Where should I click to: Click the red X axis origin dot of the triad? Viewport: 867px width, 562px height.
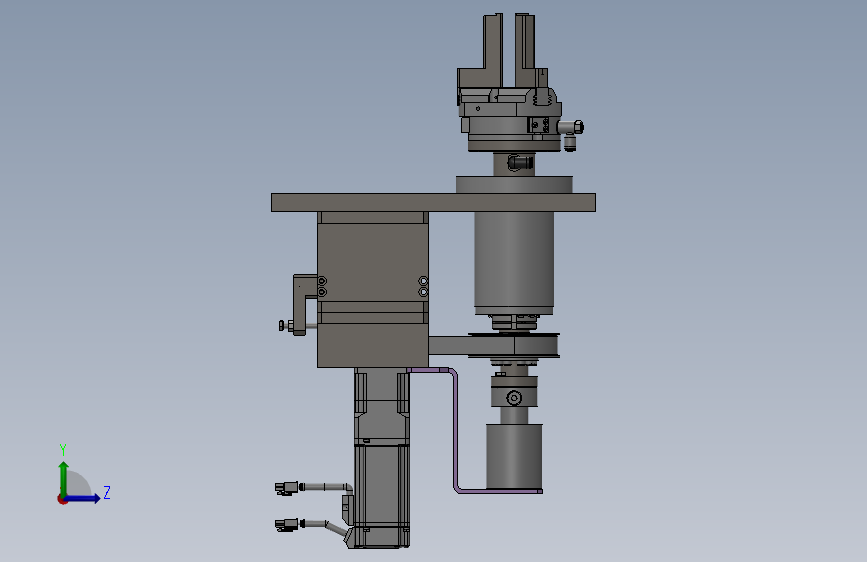(62, 500)
